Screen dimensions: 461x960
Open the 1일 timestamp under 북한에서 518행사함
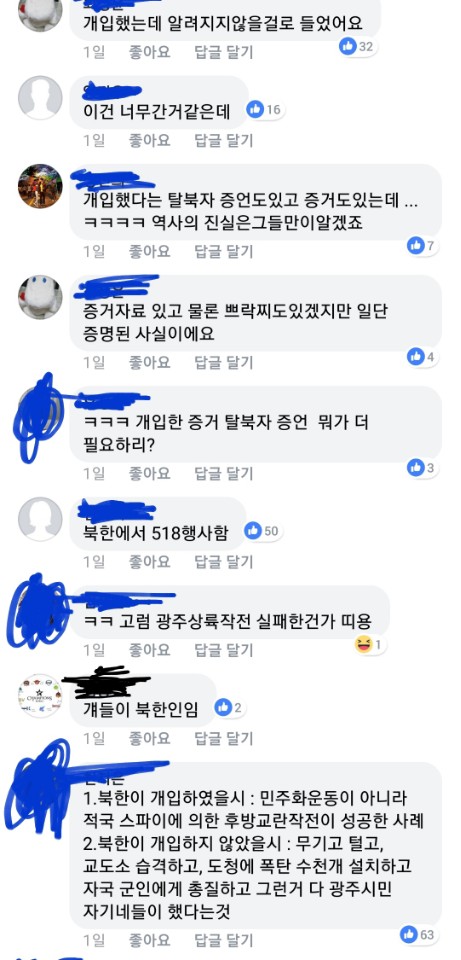94,561
